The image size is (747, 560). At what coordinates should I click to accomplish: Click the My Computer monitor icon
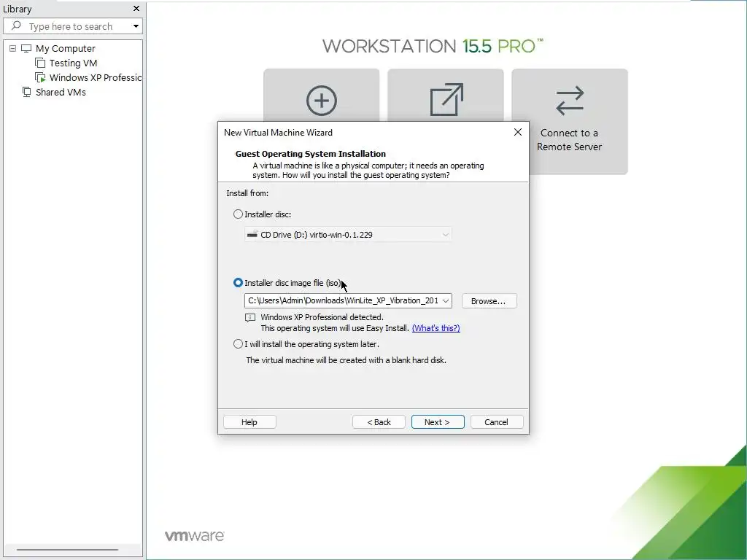tap(26, 49)
